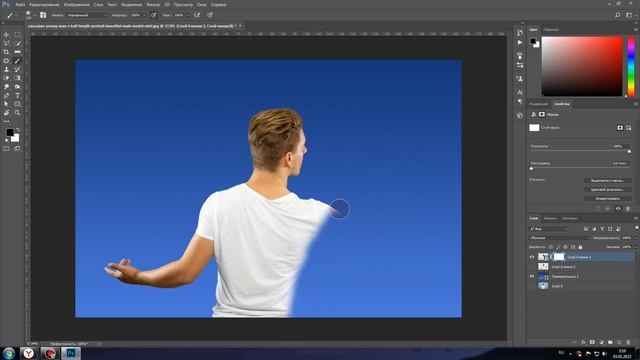640x360 pixels.
Task: Select the Hand tool
Action: [x=6, y=113]
